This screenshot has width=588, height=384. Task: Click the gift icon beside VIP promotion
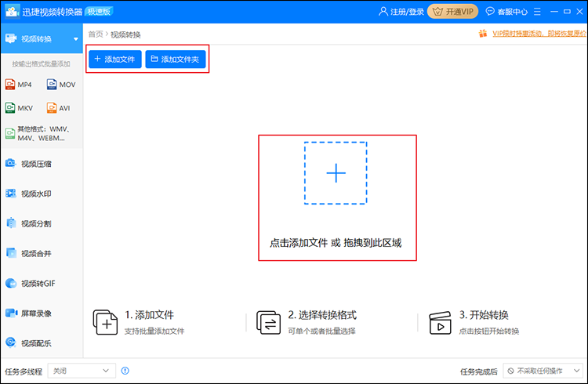point(483,34)
